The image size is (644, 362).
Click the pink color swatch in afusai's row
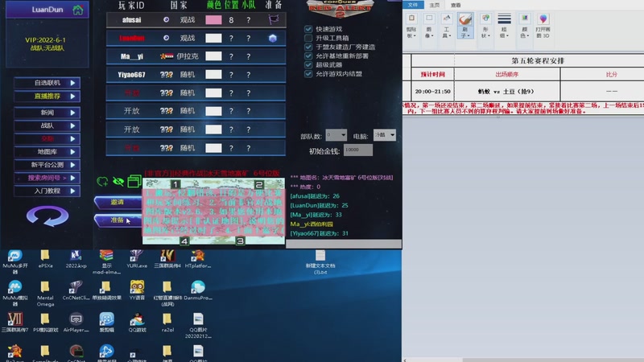click(213, 19)
